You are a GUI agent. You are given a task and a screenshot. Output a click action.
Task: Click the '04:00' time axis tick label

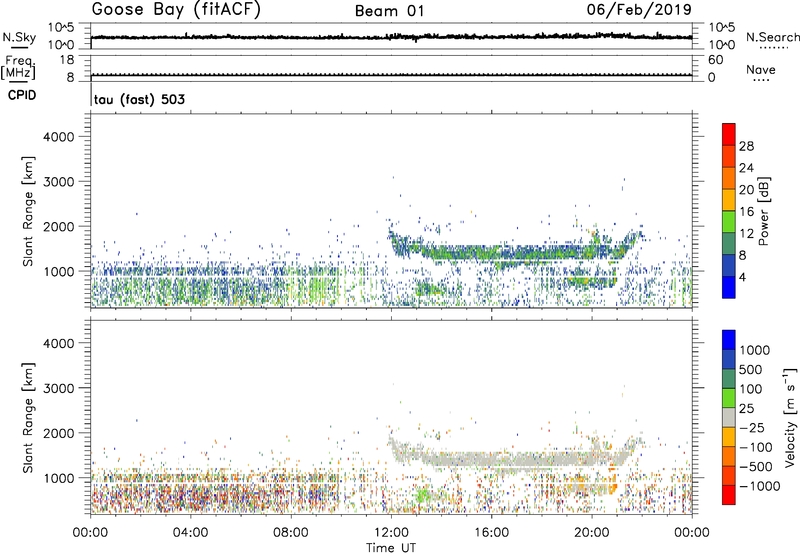pyautogui.click(x=190, y=533)
